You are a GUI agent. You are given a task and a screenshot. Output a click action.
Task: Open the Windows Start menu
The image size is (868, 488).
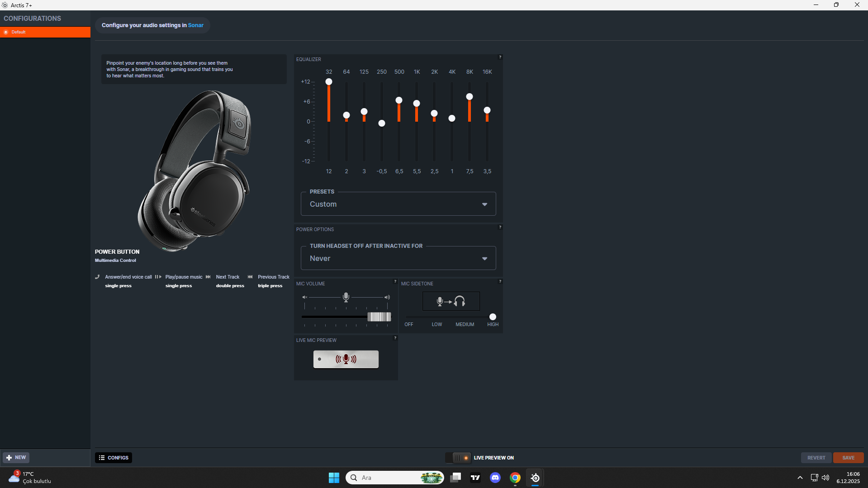click(x=334, y=478)
